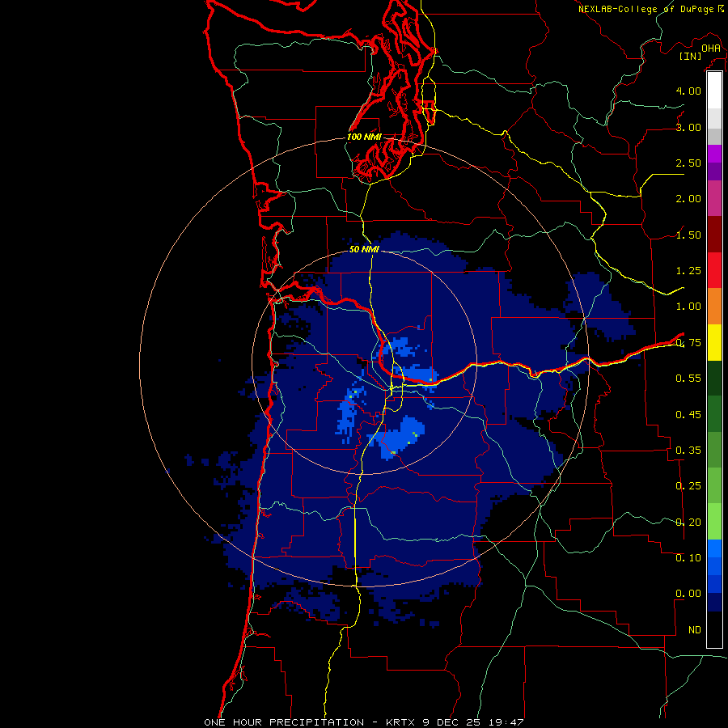This screenshot has width=728, height=728.
Task: Select the 1.00 legend value
Action: [x=688, y=307]
